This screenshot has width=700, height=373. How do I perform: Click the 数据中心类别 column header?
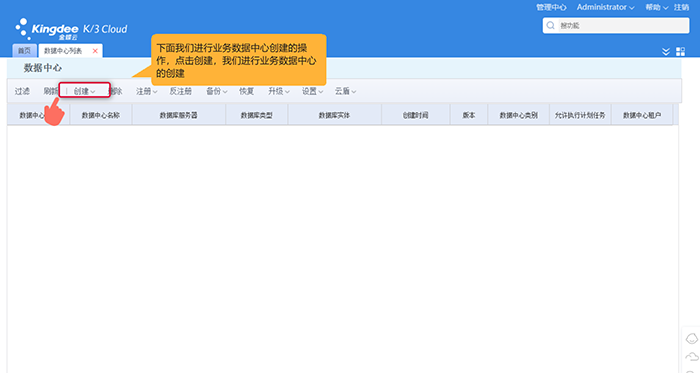518,115
